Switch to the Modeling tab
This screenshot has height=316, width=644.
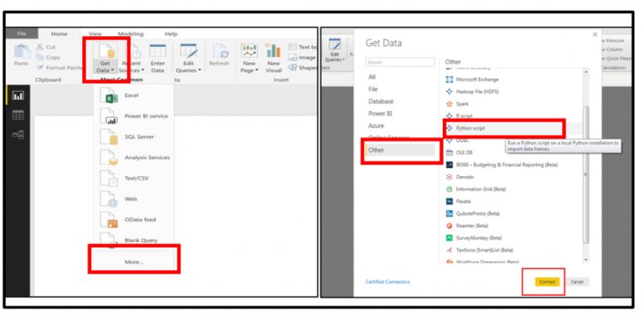tap(130, 34)
